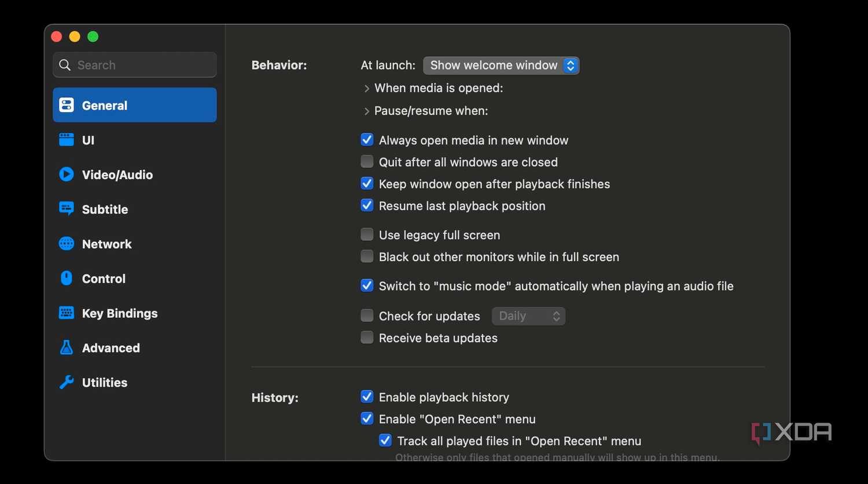Uncheck Enable playback history
The image size is (868, 484).
(x=367, y=397)
